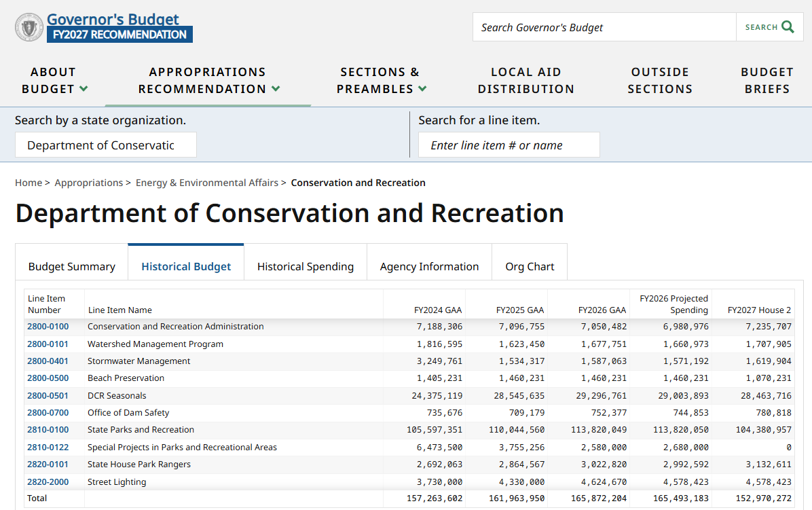Click the 2810-0100 State Parks link
This screenshot has width=812, height=510.
point(48,429)
